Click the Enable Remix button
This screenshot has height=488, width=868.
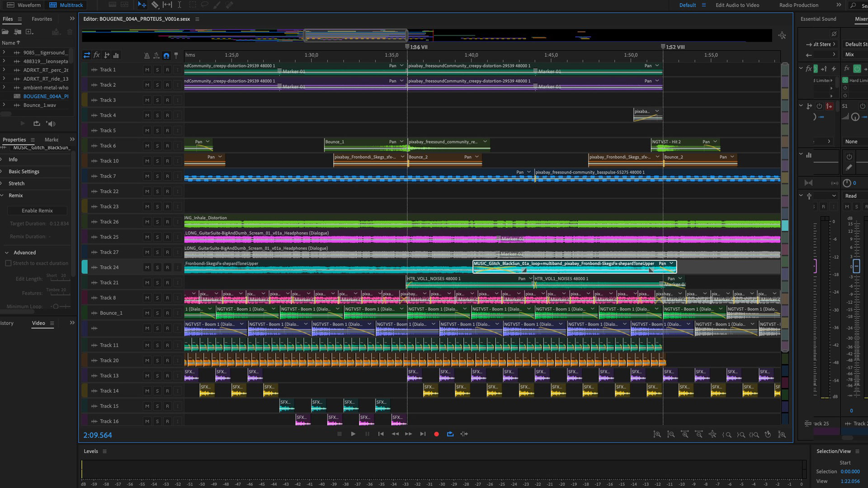(37, 211)
